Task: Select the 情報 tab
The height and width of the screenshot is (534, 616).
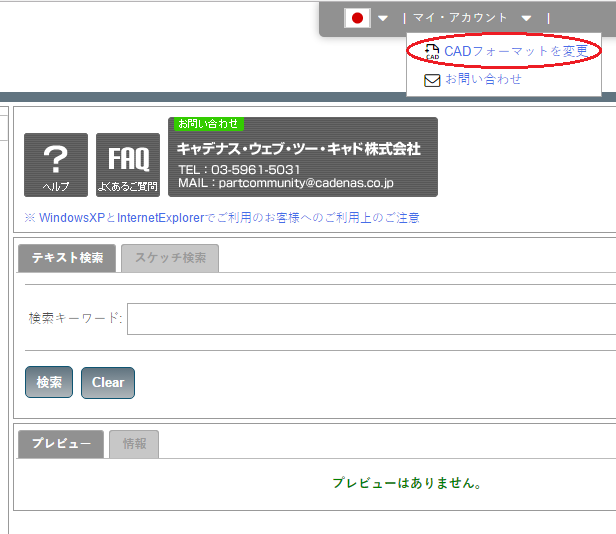Action: point(134,444)
